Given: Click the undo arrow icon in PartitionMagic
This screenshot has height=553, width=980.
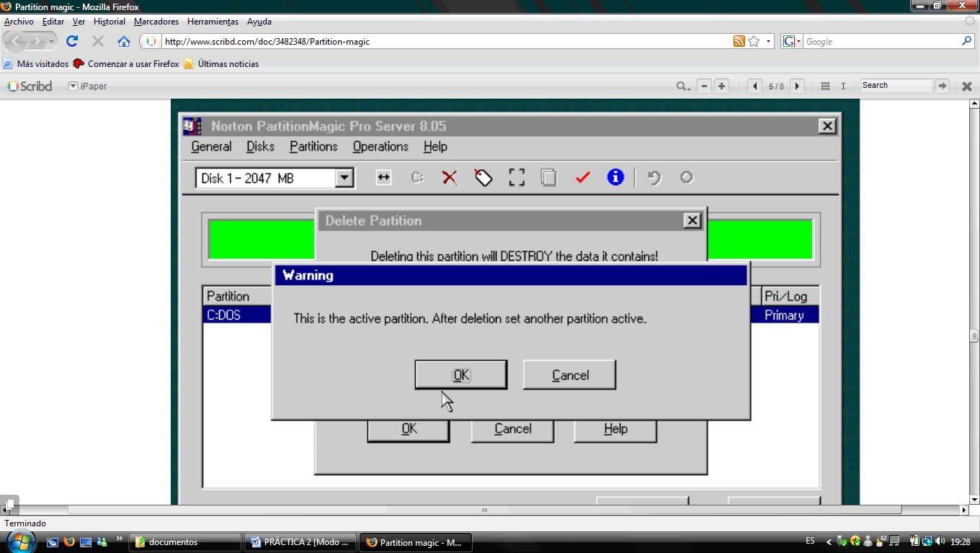Looking at the screenshot, I should click(x=654, y=178).
